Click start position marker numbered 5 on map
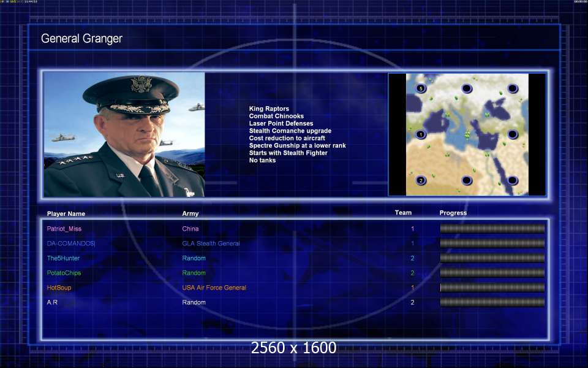Viewport: 588px width, 368px height. [x=421, y=88]
